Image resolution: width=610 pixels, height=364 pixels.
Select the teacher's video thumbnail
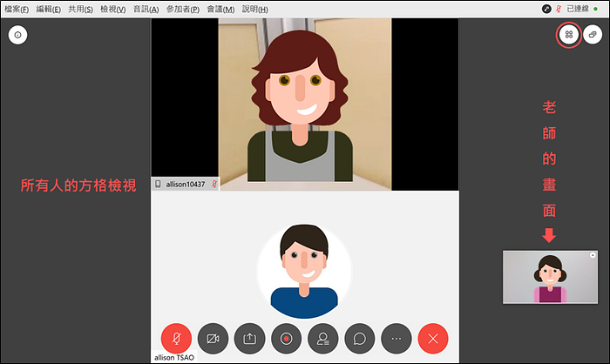[550, 277]
